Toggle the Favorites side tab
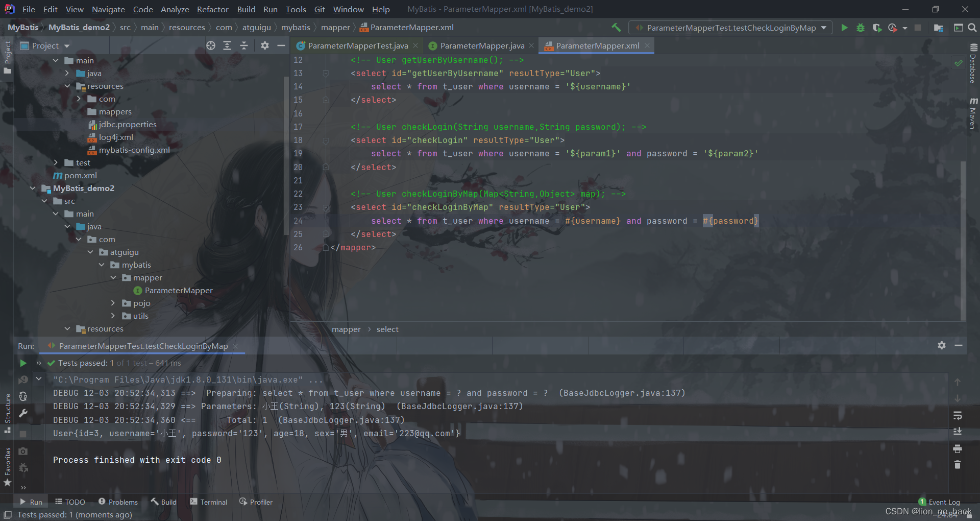This screenshot has width=980, height=521. 7,466
